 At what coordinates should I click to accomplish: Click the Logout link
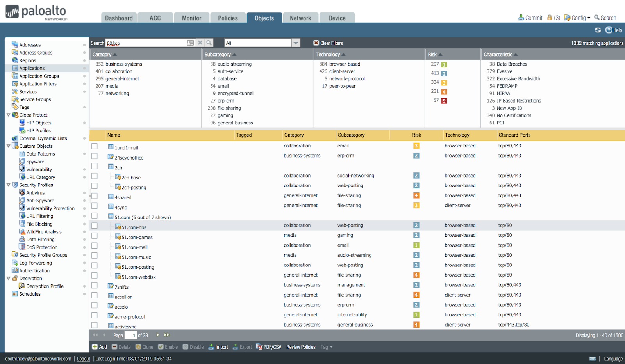coord(84,359)
